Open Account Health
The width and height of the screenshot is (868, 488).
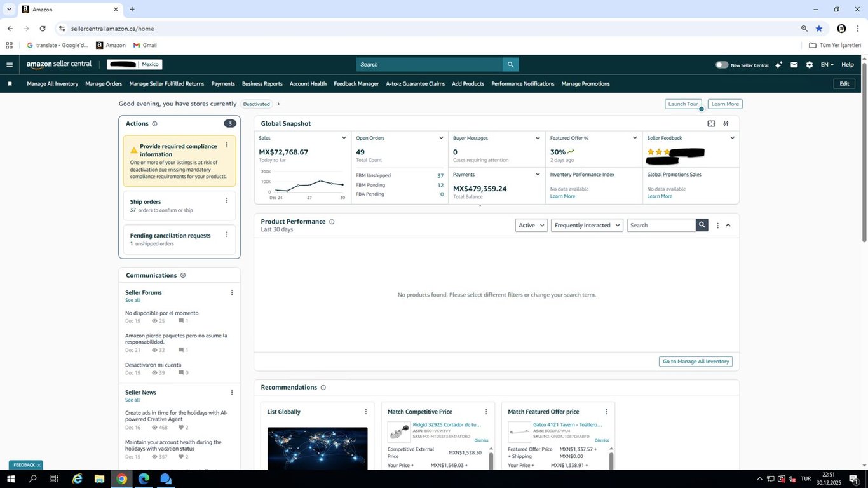pyautogui.click(x=308, y=84)
